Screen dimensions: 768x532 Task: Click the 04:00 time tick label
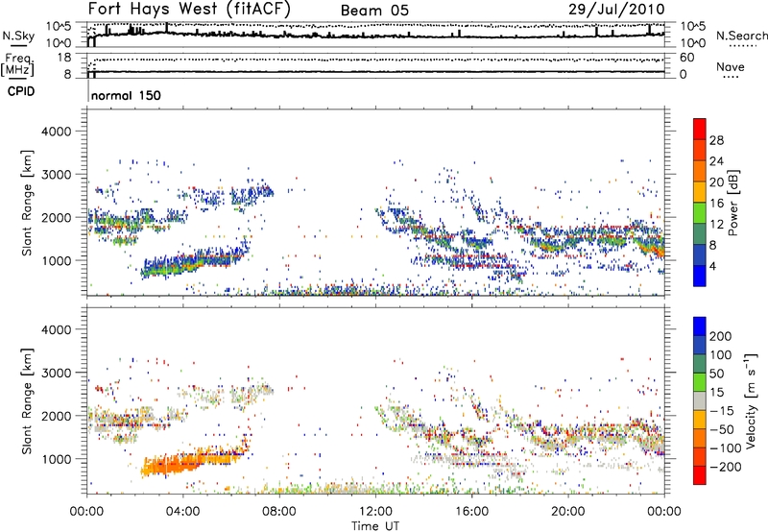point(183,512)
